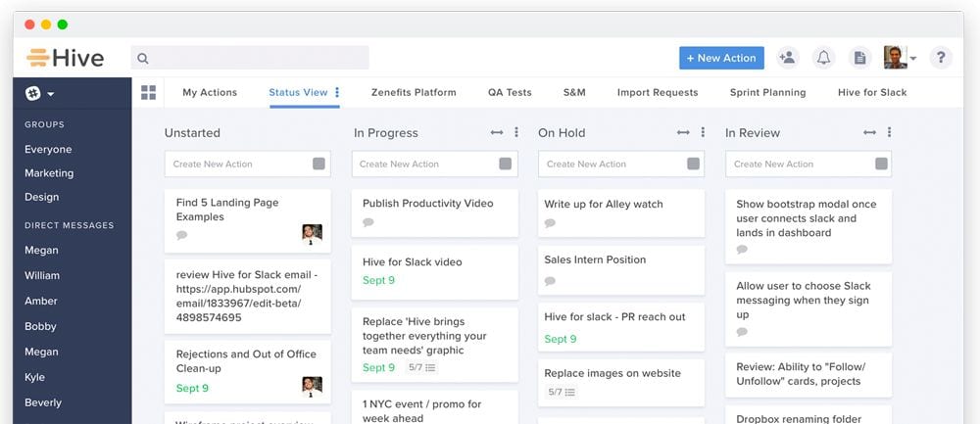Open the notifications bell icon
Viewport: 980px width, 424px height.
pyautogui.click(x=823, y=58)
